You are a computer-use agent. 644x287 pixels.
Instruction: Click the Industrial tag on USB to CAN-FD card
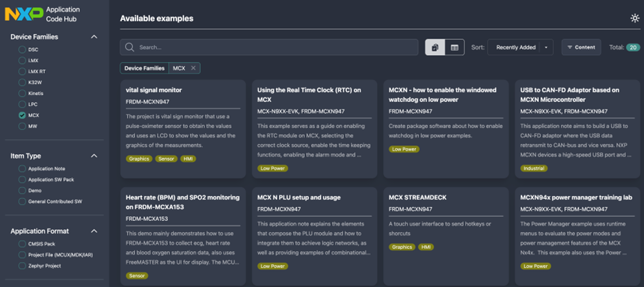[x=534, y=168]
